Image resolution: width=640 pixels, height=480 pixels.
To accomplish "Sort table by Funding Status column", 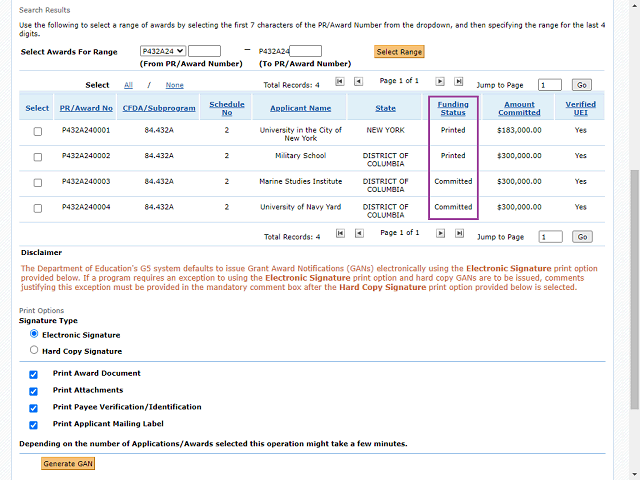I will tap(453, 108).
